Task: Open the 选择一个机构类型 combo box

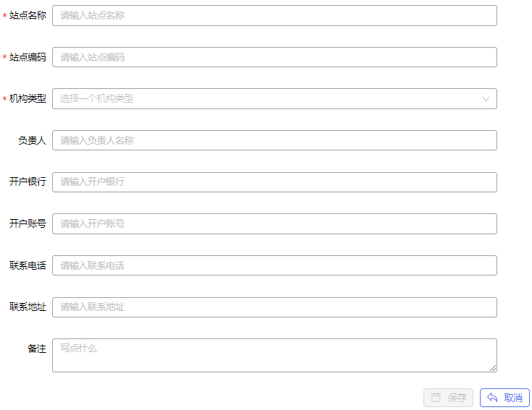Action: click(274, 98)
